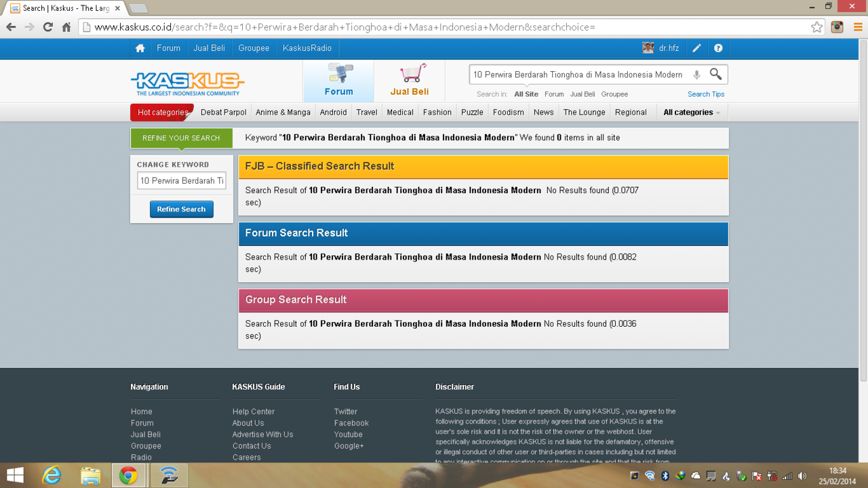This screenshot has width=868, height=488.
Task: Open a new tab beside the Kaskus tab
Action: click(138, 8)
